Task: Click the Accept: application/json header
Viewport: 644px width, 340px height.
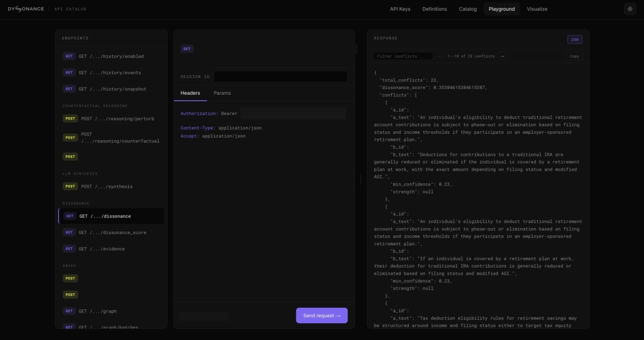Action: pyautogui.click(x=213, y=136)
